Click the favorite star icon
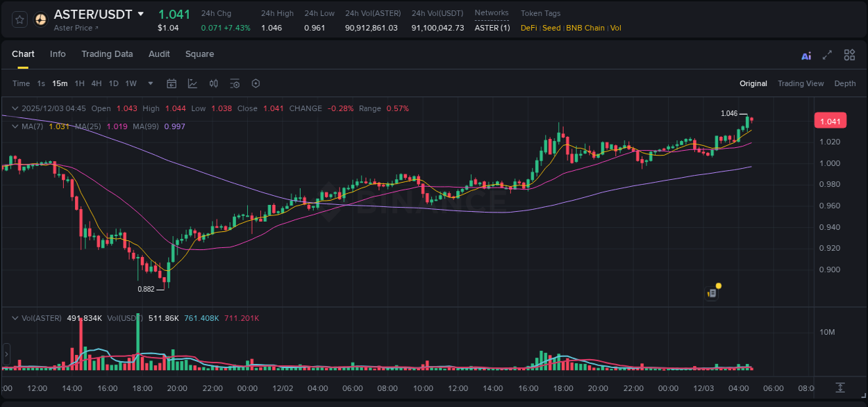This screenshot has height=407, width=868. click(18, 19)
